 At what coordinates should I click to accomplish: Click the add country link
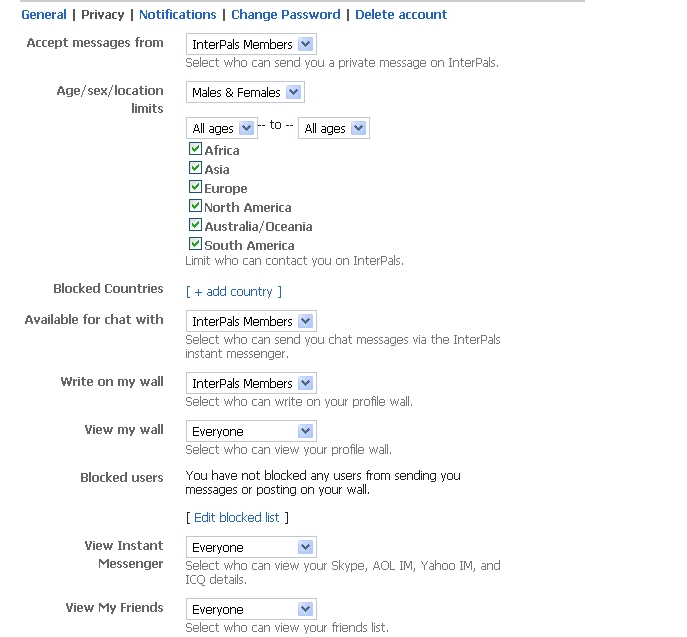coord(234,291)
